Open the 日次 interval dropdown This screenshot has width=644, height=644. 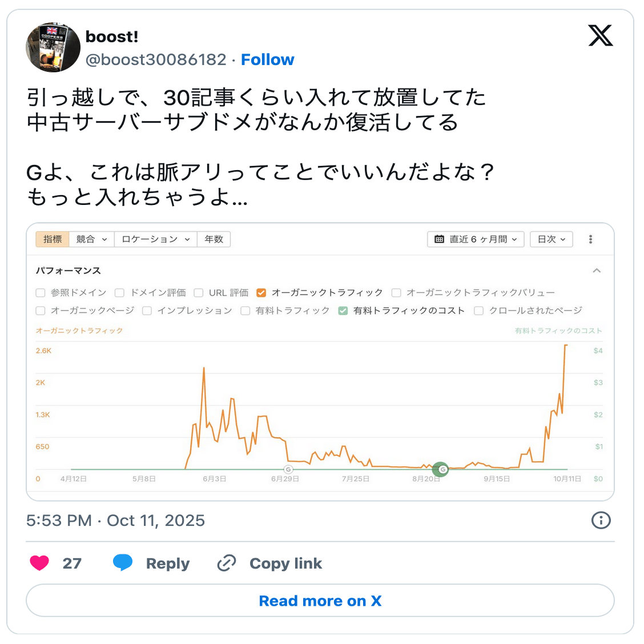pyautogui.click(x=551, y=239)
